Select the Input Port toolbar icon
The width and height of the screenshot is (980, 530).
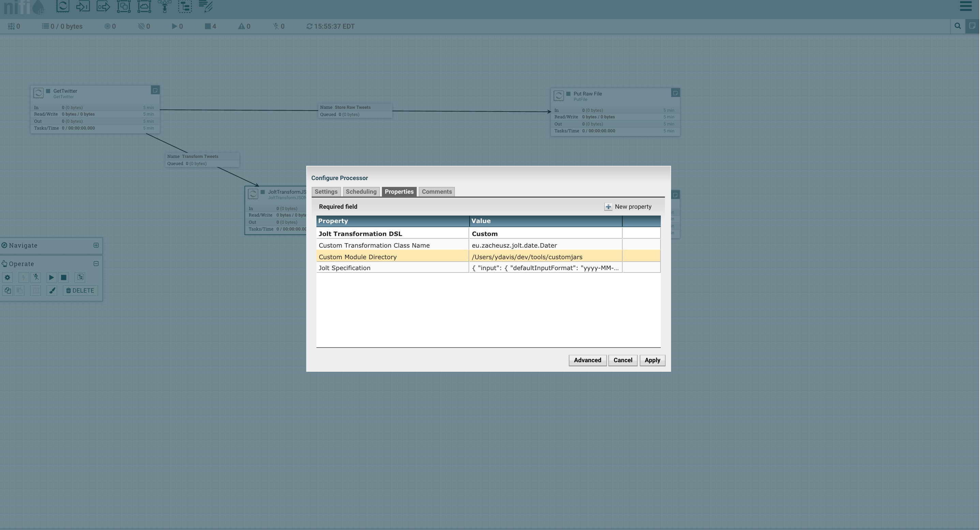(83, 6)
